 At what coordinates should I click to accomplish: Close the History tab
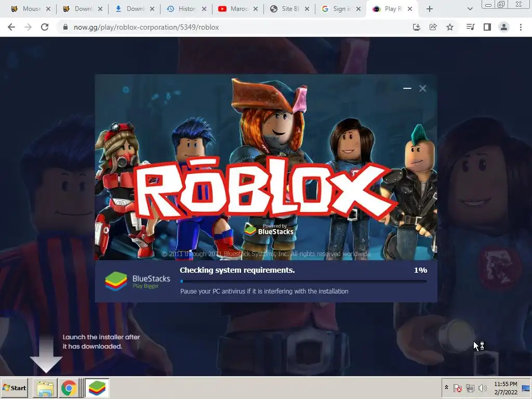click(204, 9)
